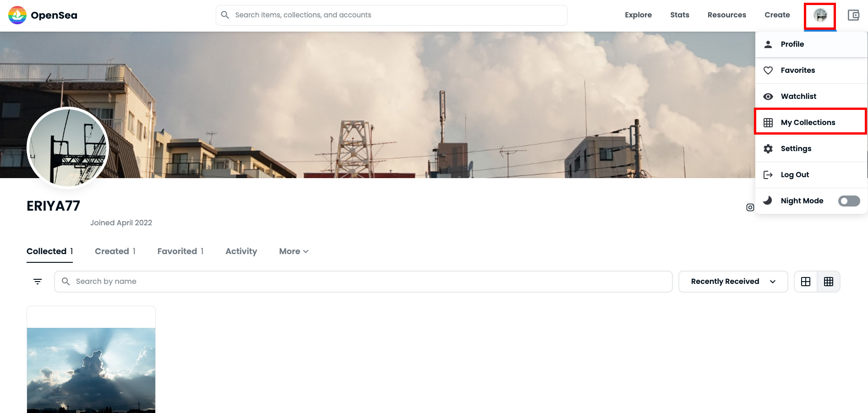This screenshot has height=413, width=868.
Task: Switch to the Collected tab
Action: [49, 251]
